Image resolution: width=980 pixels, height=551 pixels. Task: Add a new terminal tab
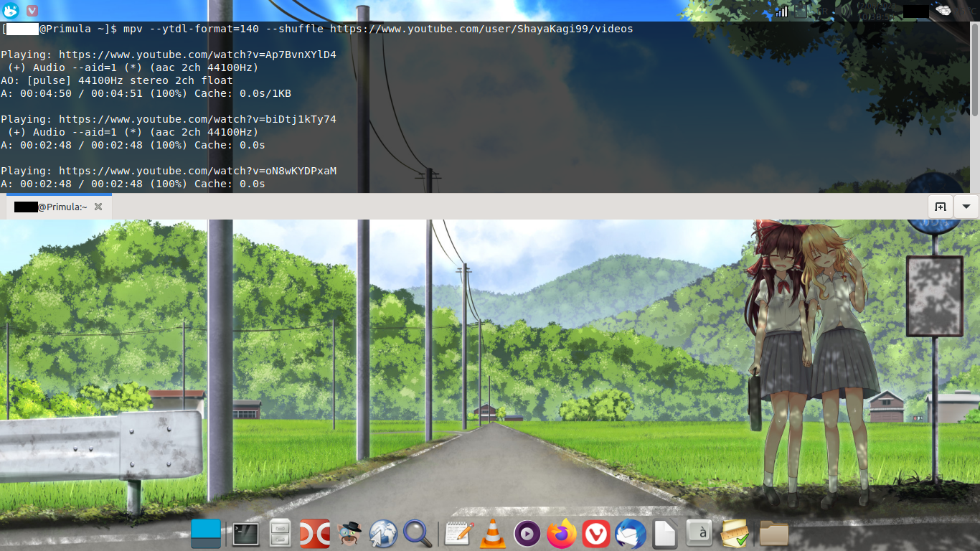point(940,207)
